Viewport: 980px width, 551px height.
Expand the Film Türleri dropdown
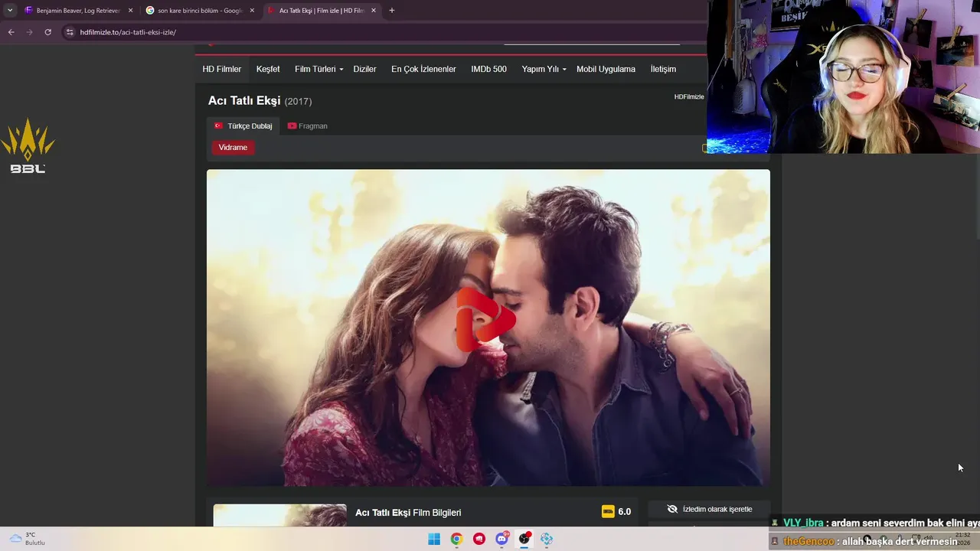point(318,69)
